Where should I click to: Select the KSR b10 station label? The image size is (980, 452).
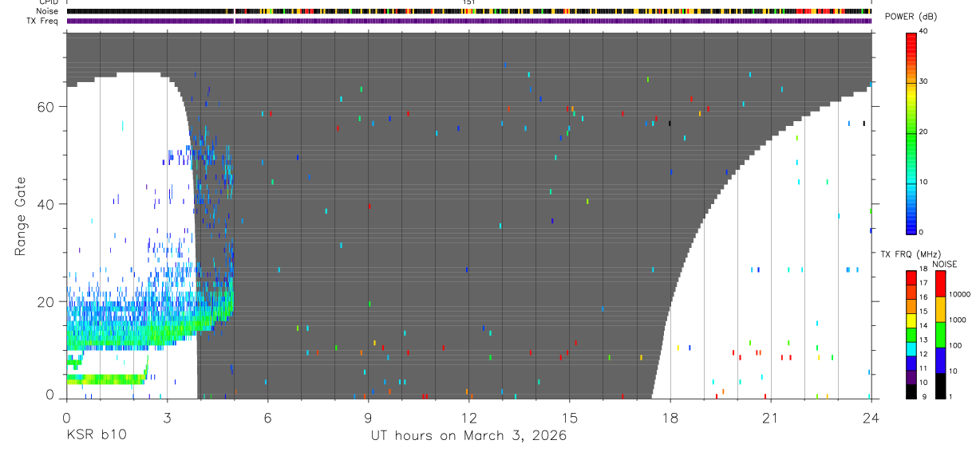coord(95,435)
